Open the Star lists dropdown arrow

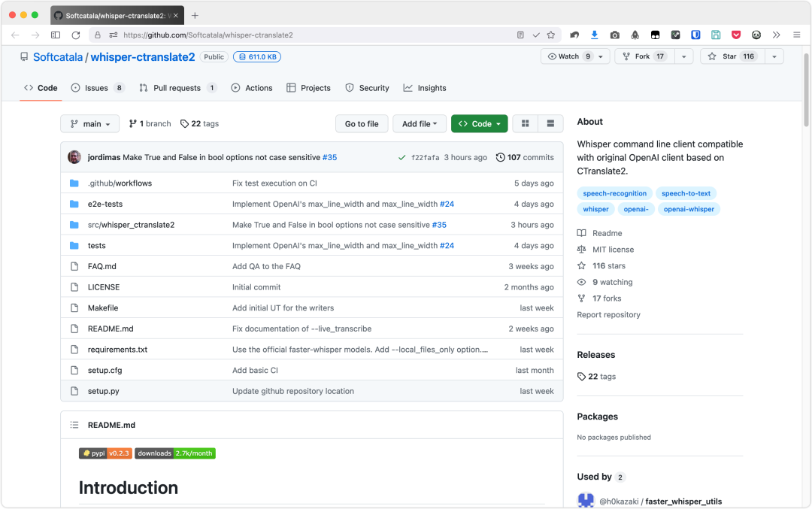click(x=774, y=56)
